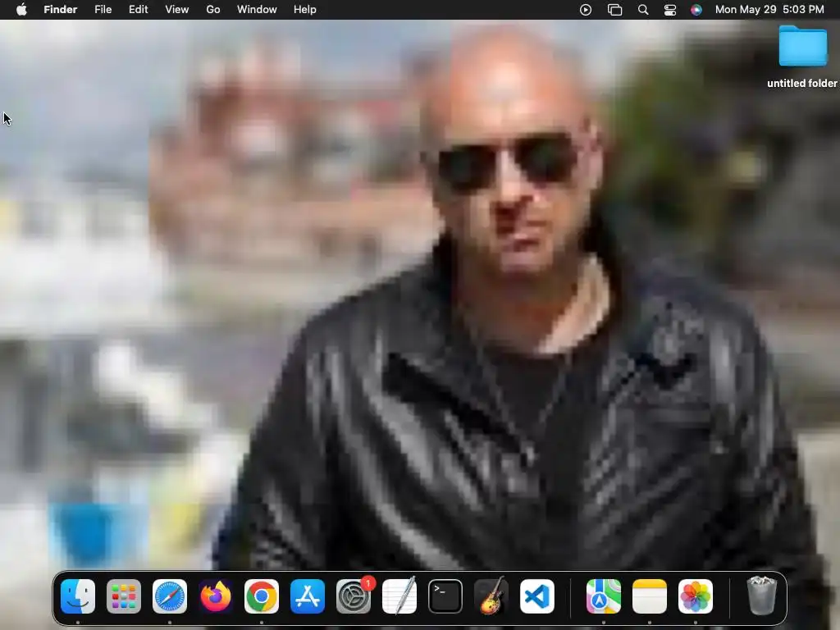Open Finder from the Dock
Viewport: 840px width, 630px height.
tap(78, 596)
